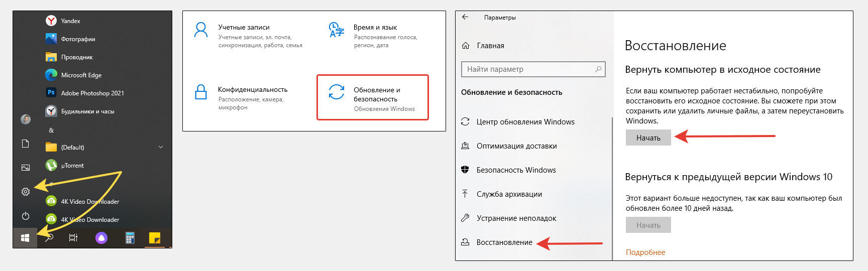Click the taskbar search magnifier icon
This screenshot has width=868, height=271.
[49, 238]
